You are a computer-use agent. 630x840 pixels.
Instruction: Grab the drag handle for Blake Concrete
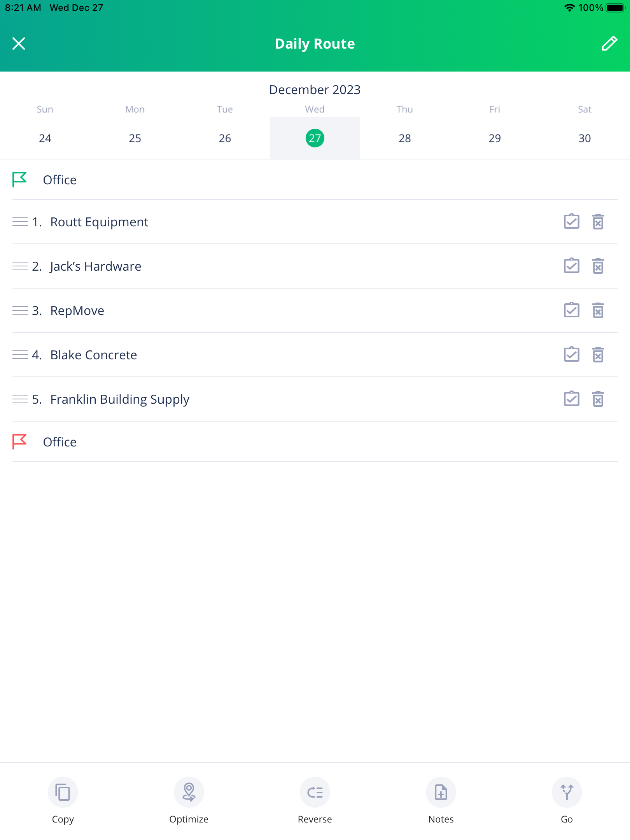click(21, 354)
